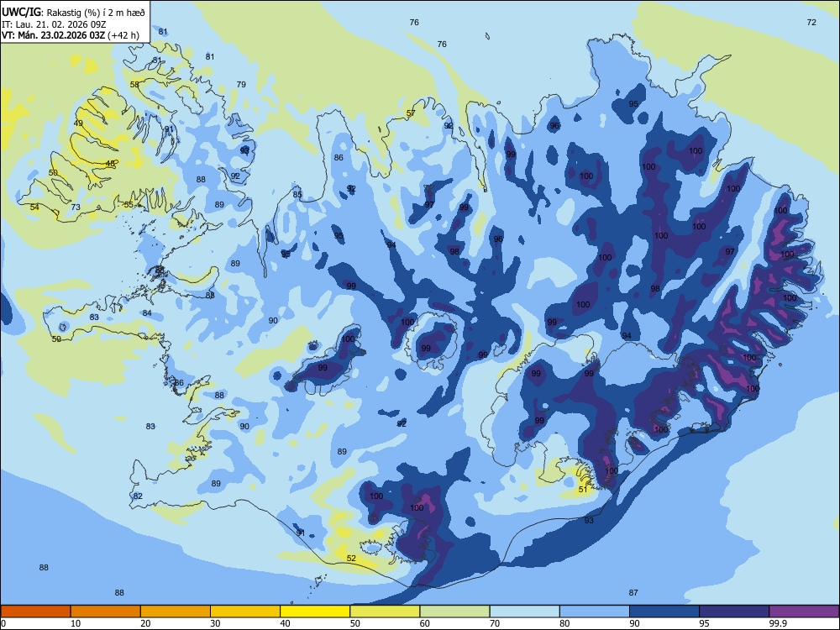840x630 pixels.
Task: Click the map value '85'
Action: coord(297,195)
